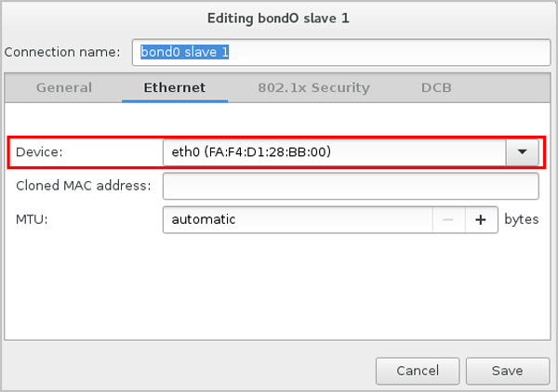
Task: Go to the DCB tab
Action: [x=436, y=88]
